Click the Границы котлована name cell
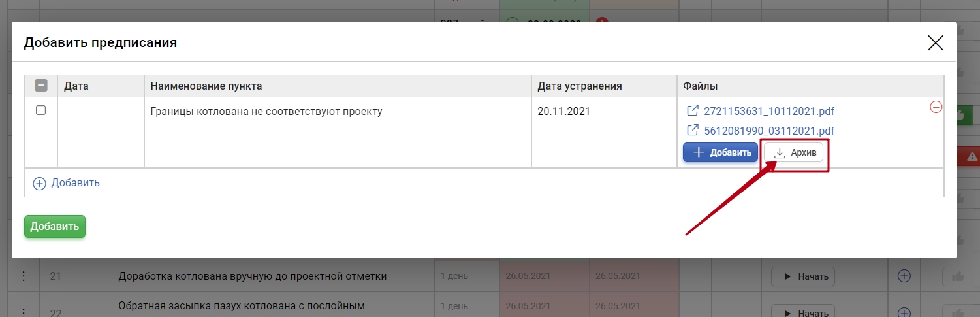The image size is (980, 317). pyautogui.click(x=266, y=112)
